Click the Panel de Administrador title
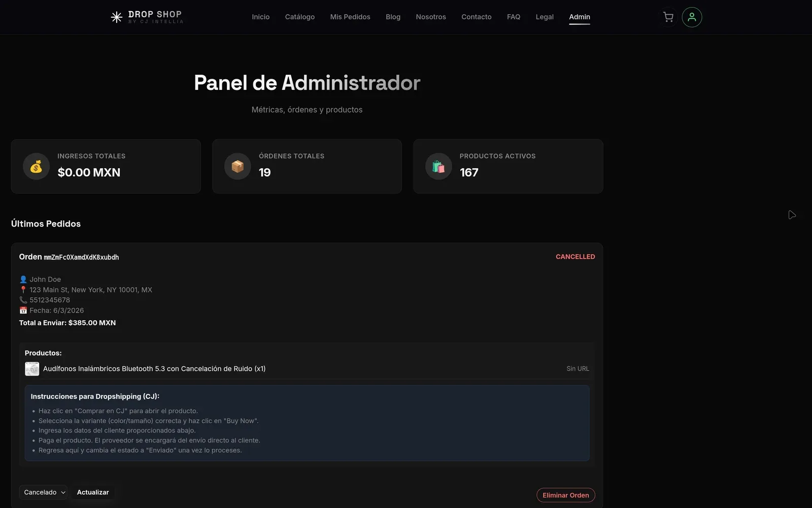The image size is (812, 508). tap(307, 83)
